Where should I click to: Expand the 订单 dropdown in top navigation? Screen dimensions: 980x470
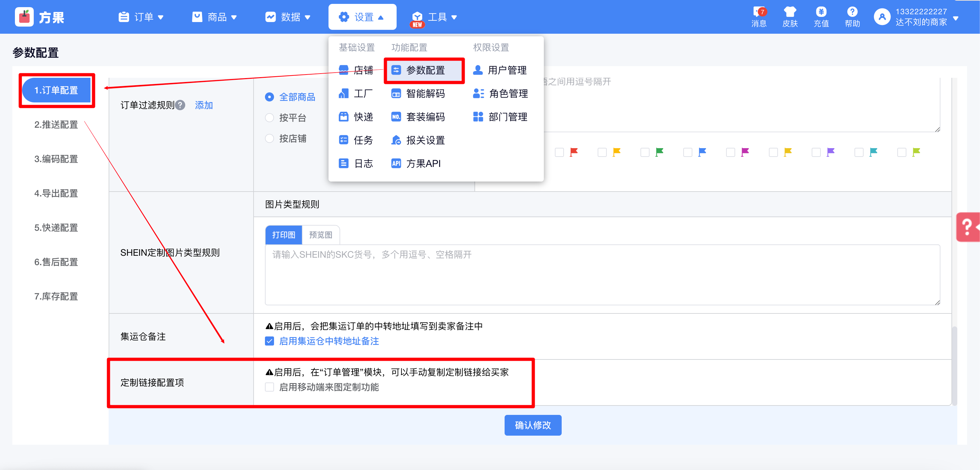(x=141, y=17)
